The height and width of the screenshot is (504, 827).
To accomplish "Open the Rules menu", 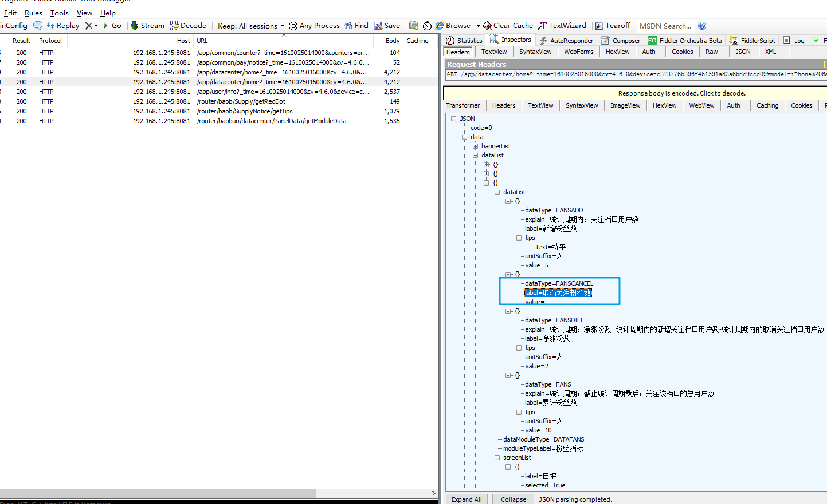I will [x=33, y=13].
